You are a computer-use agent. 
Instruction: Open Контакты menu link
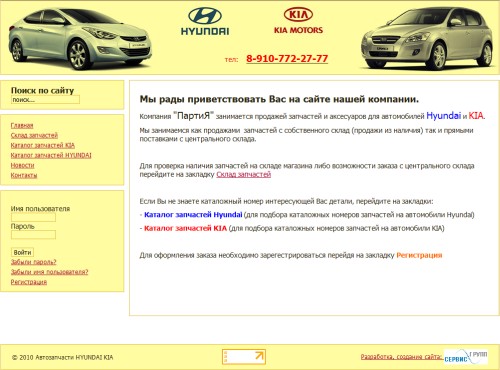coord(24,175)
